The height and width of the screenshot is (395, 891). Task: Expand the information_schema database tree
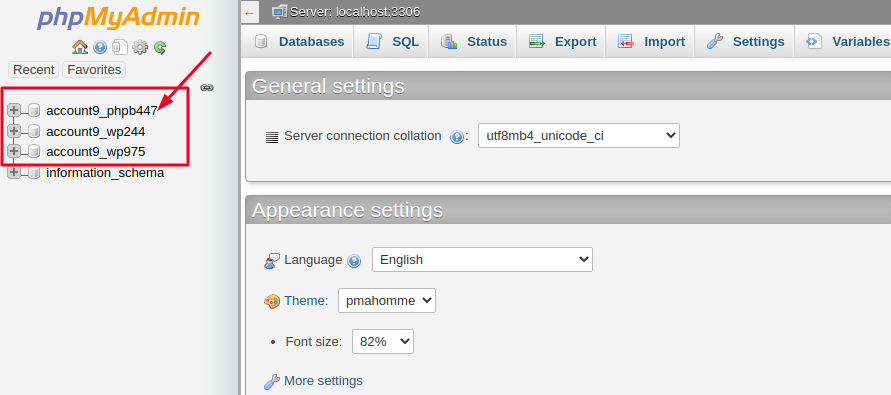pos(14,172)
